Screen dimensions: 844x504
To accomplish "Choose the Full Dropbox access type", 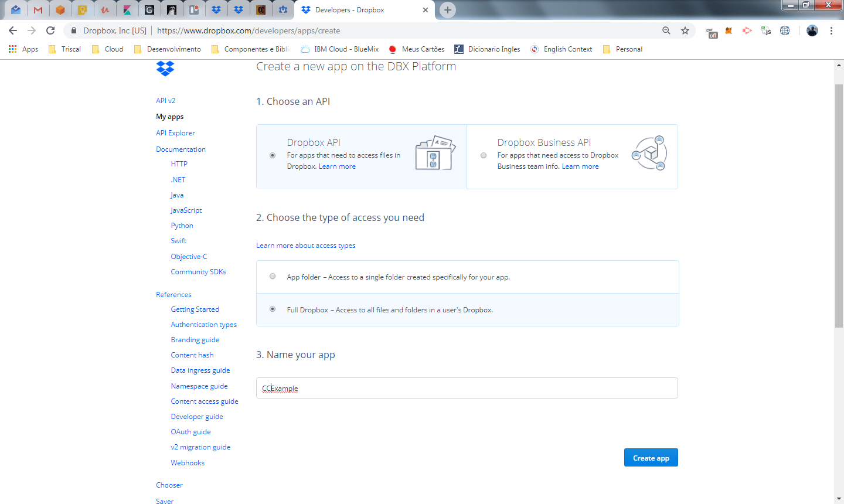I will click(x=273, y=309).
